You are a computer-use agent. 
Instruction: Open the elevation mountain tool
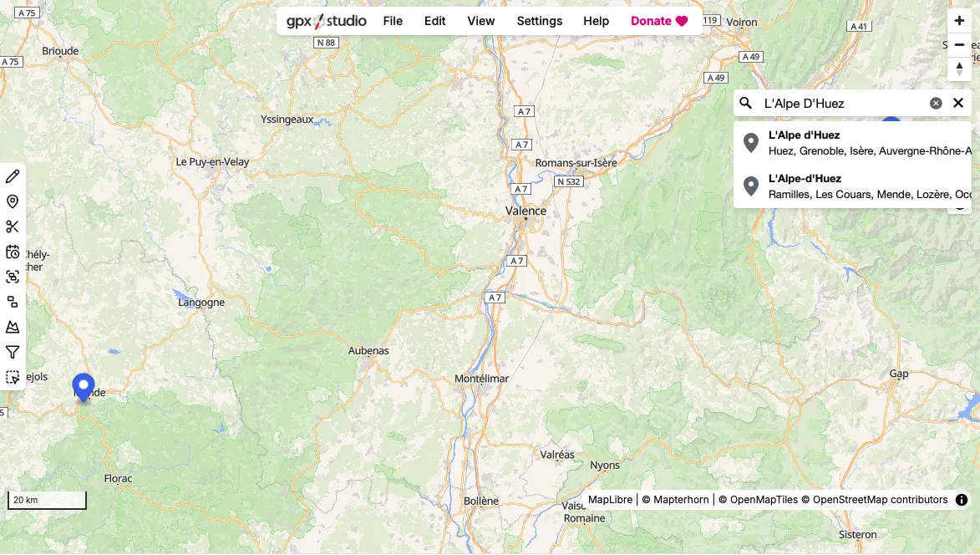pos(13,327)
